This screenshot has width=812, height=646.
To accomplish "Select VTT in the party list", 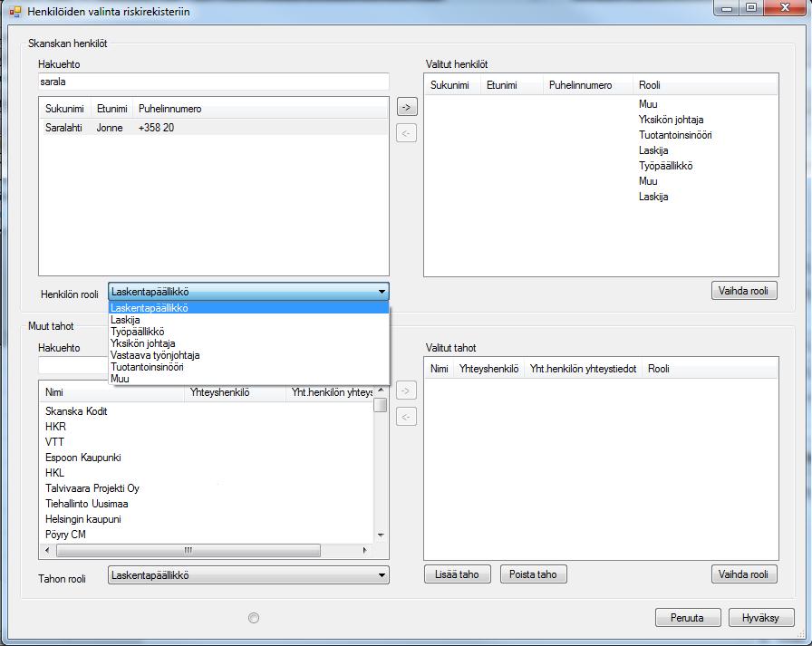I will coord(206,442).
